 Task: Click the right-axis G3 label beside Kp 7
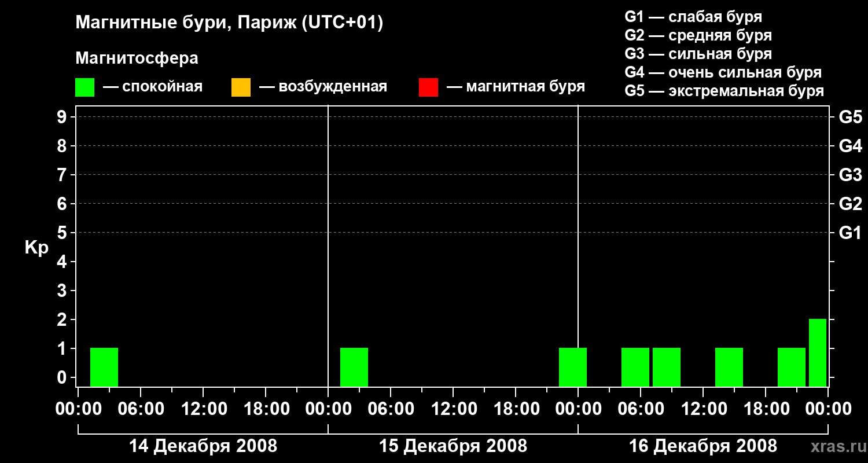coord(850,175)
